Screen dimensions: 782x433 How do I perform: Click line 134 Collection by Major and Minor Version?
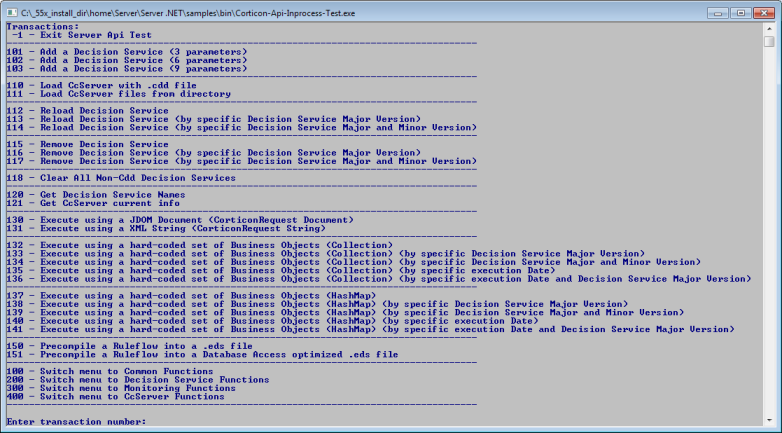coord(354,262)
